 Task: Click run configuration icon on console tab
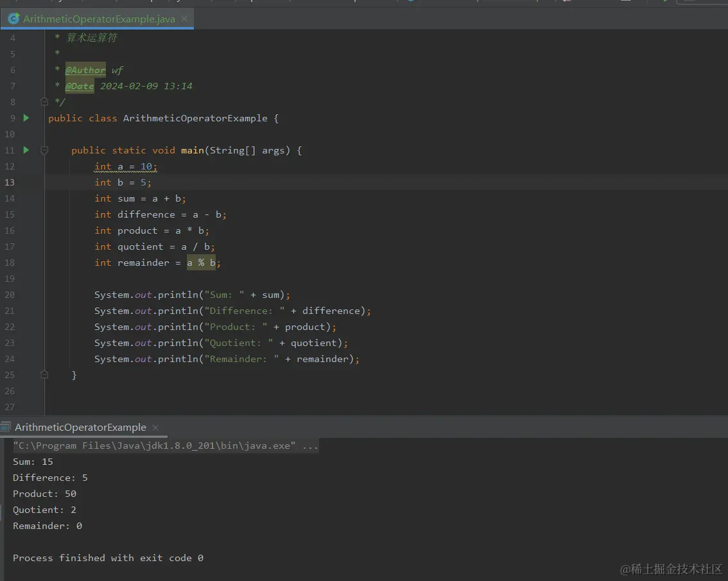[6, 428]
